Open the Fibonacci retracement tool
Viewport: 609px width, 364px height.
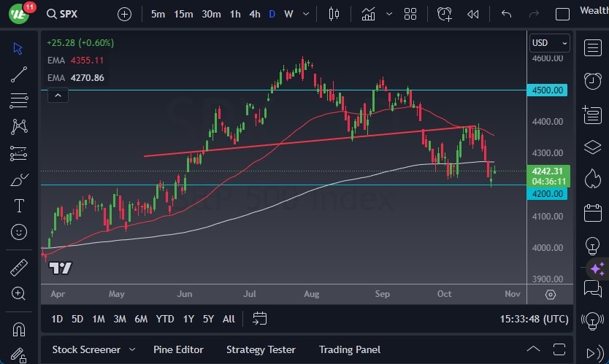pyautogui.click(x=20, y=100)
